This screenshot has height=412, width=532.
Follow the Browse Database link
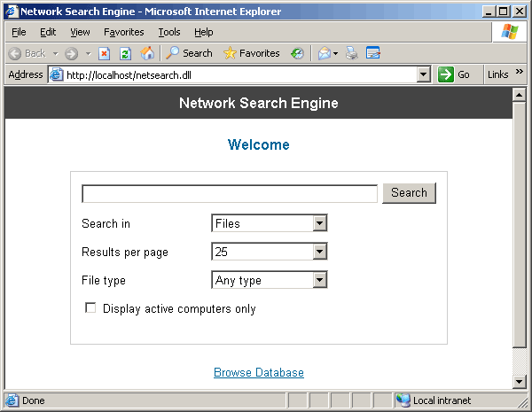[x=259, y=373]
